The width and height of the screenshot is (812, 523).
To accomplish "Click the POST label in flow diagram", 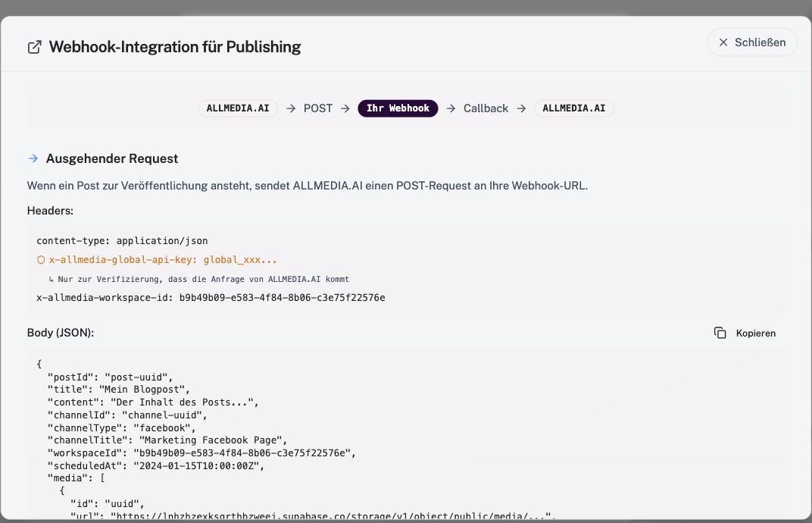I will pyautogui.click(x=318, y=108).
